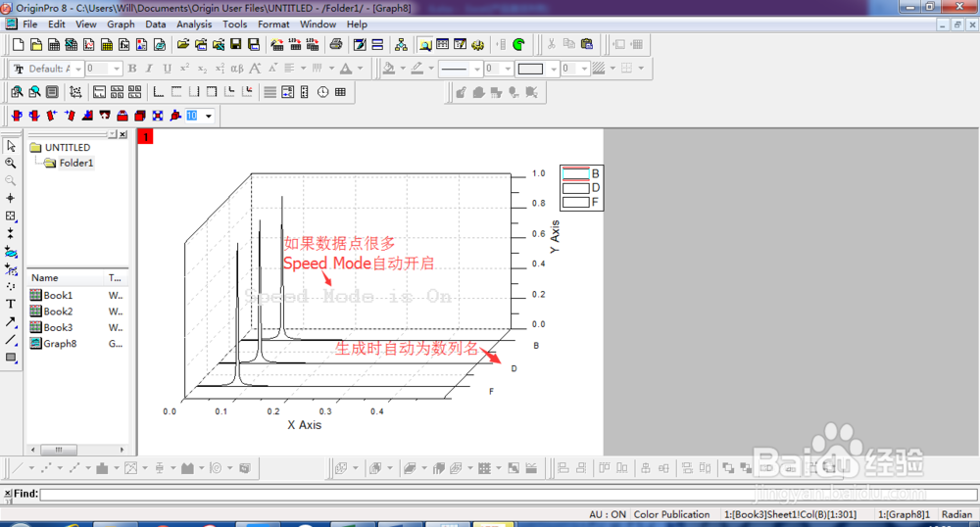Click into the Find input field
The width and height of the screenshot is (980, 527).
coord(508,495)
